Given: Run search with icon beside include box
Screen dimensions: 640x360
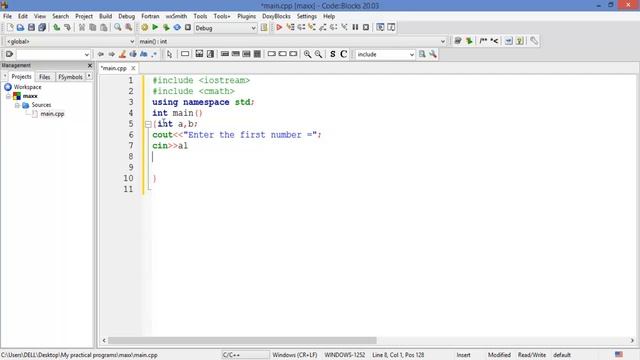Looking at the screenshot, I should pos(422,54).
